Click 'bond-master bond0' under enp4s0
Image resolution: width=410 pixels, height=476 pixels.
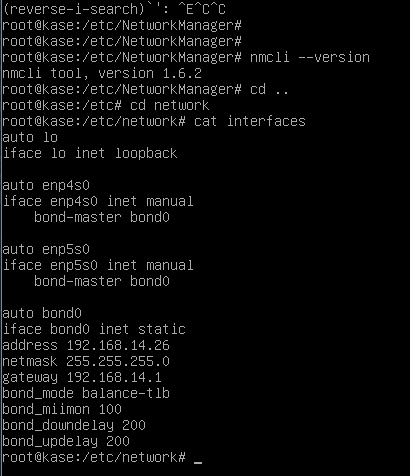click(x=102, y=217)
